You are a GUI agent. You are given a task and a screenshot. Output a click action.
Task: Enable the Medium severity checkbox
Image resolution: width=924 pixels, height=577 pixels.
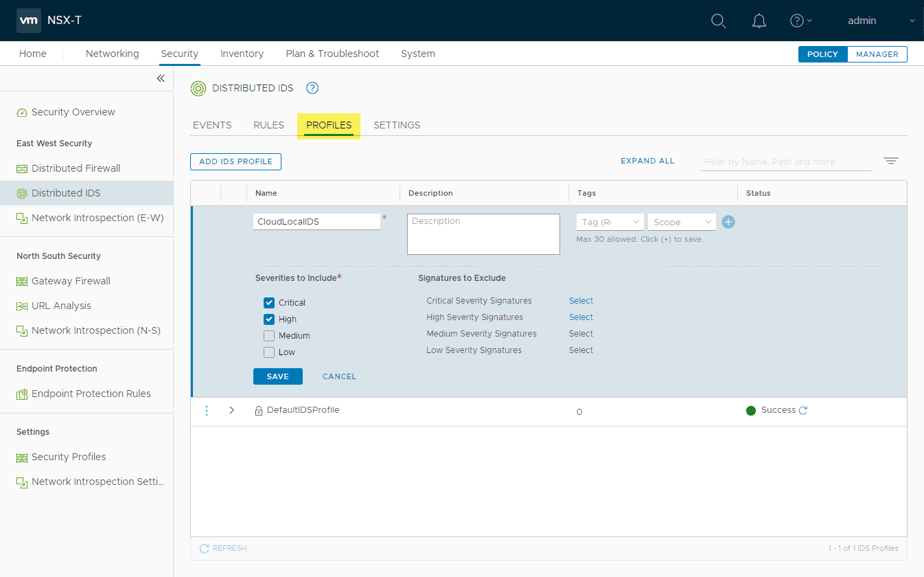[269, 336]
